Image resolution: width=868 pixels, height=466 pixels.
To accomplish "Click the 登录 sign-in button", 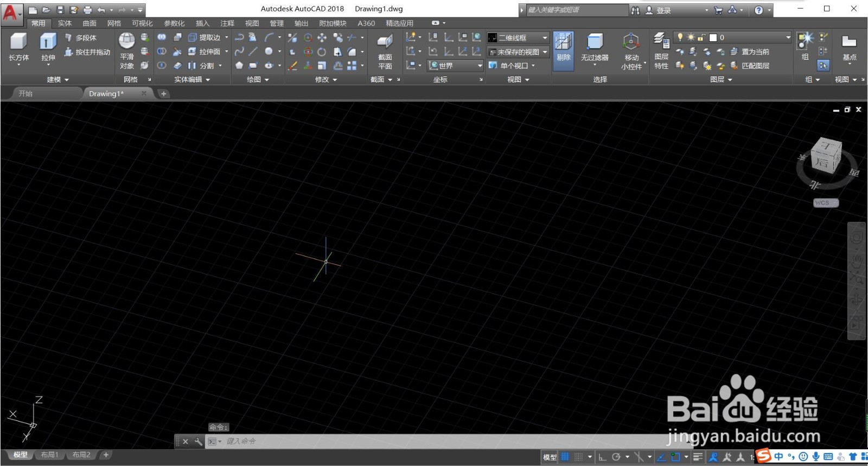I will 658,10.
